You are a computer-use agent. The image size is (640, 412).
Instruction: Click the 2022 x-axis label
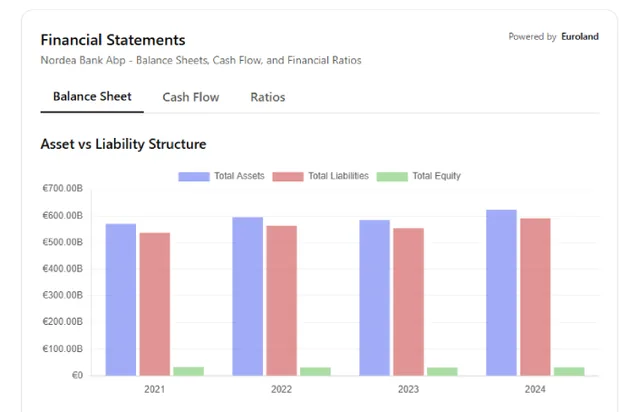point(282,389)
